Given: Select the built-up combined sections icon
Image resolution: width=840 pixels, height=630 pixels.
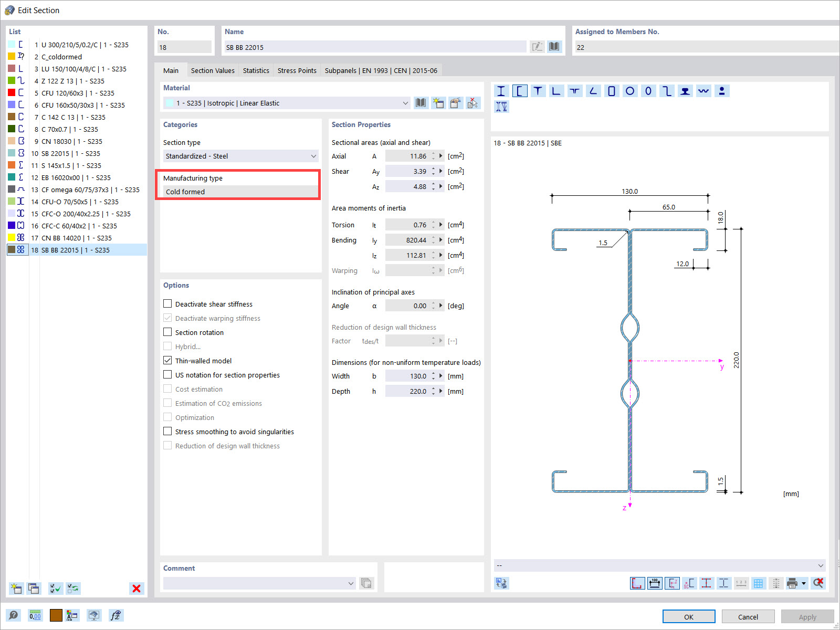Looking at the screenshot, I should point(501,107).
